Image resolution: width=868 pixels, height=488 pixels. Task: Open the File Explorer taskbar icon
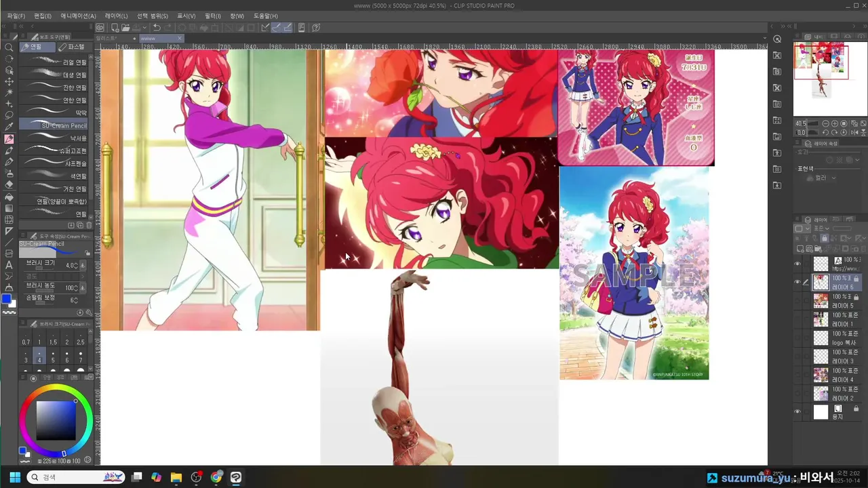pos(176,477)
